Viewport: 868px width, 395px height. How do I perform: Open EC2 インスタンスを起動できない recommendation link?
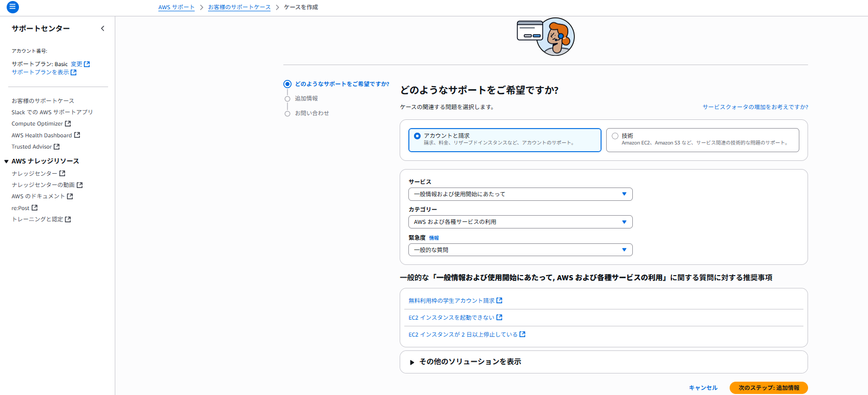(451, 318)
